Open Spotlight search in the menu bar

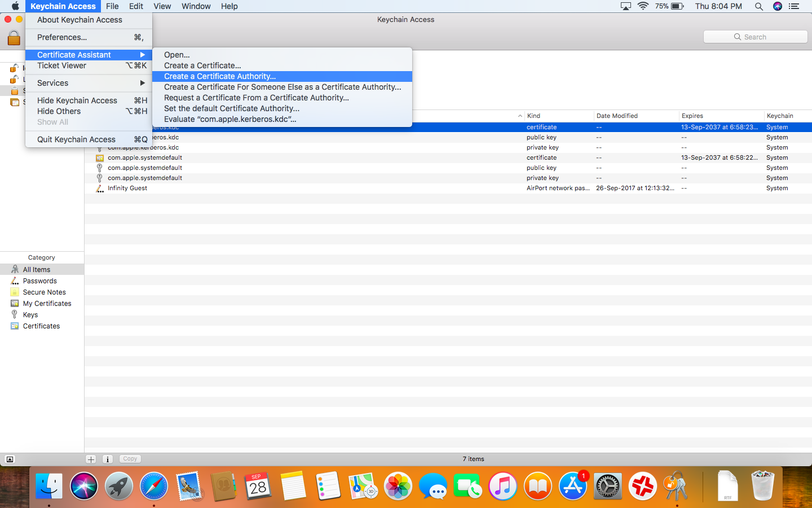coord(759,6)
